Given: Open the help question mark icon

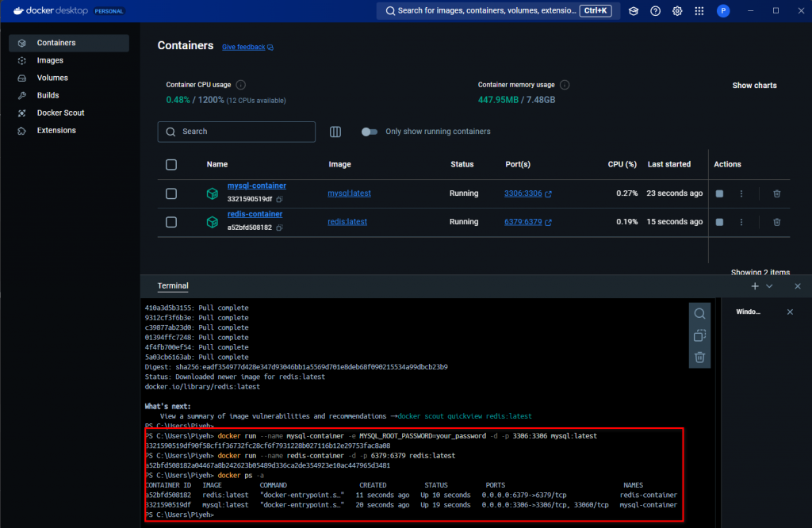Looking at the screenshot, I should point(655,11).
